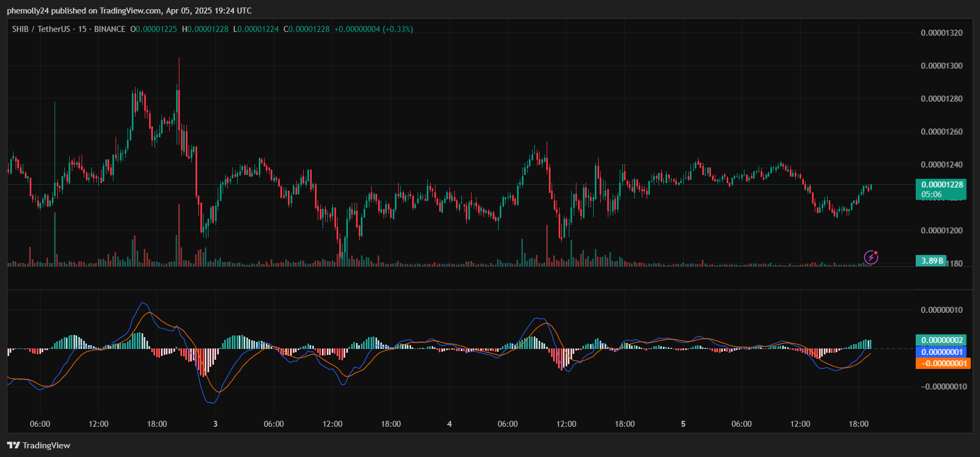Click the green MACD histogram value 0.00000002
980x457 pixels.
[x=942, y=340]
